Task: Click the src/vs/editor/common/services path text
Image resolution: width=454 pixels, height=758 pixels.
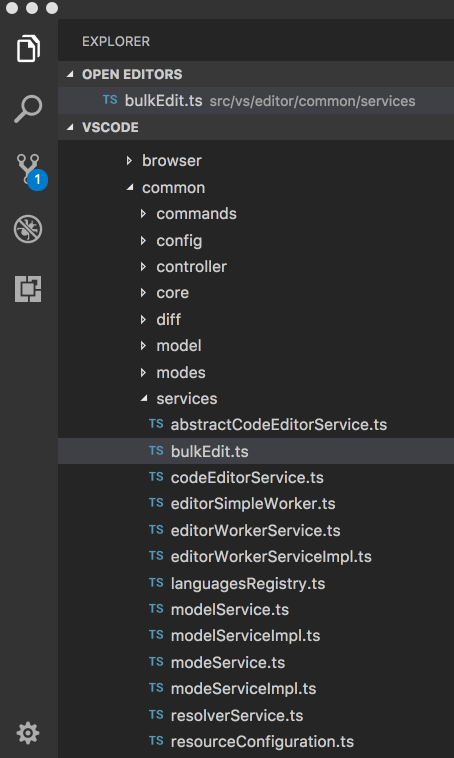Action: [312, 101]
